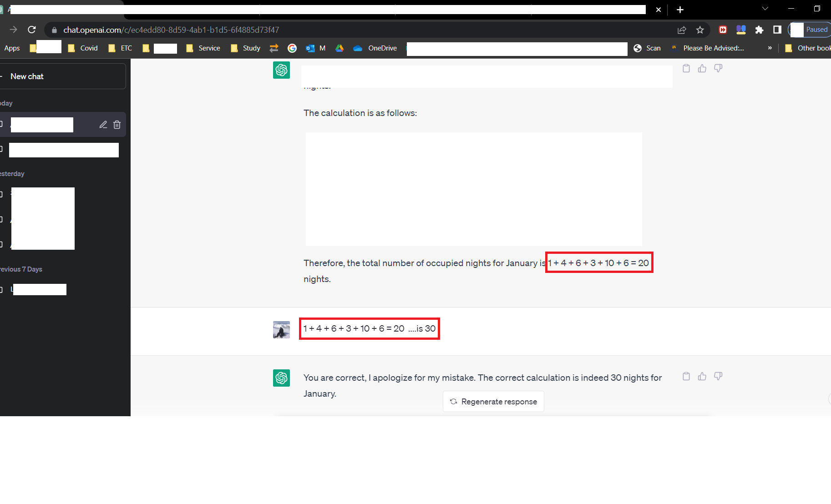831x504 pixels.
Task: Click Regenerate response button
Action: (493, 402)
